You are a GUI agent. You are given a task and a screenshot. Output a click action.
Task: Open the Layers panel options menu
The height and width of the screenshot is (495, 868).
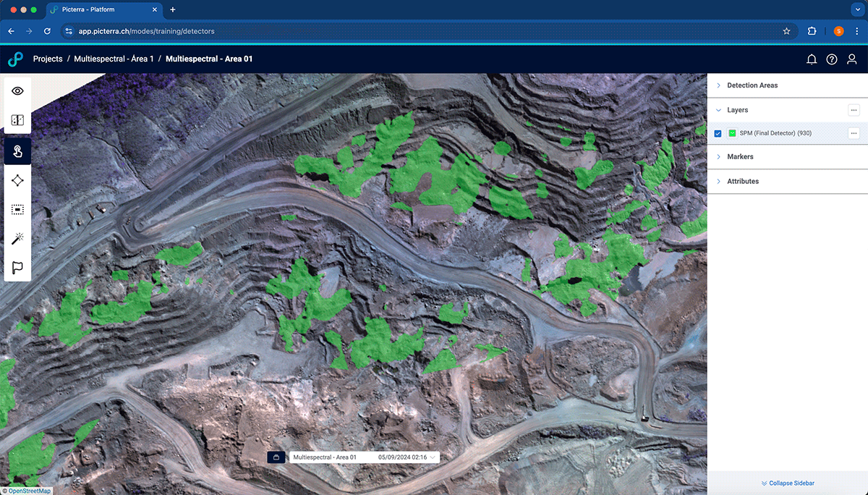[x=854, y=110]
